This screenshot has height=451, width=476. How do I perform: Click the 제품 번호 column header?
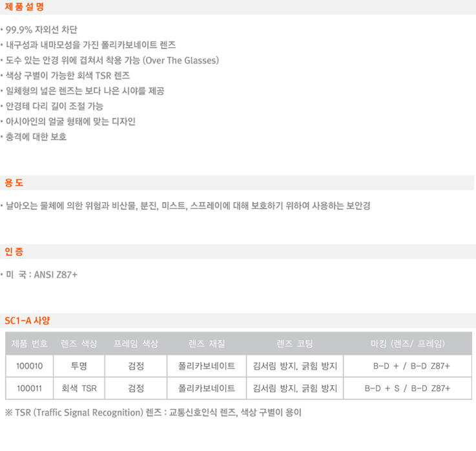(x=30, y=344)
